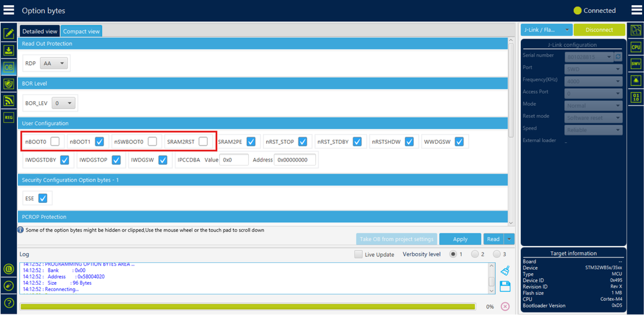Open the Serial number dropdown
Image resolution: width=644 pixels, height=315 pixels.
click(x=589, y=57)
